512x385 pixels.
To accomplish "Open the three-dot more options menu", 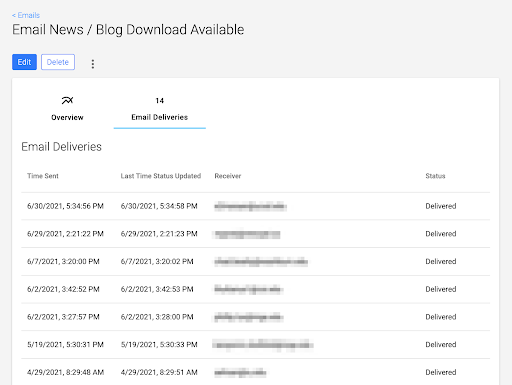I will coord(93,64).
